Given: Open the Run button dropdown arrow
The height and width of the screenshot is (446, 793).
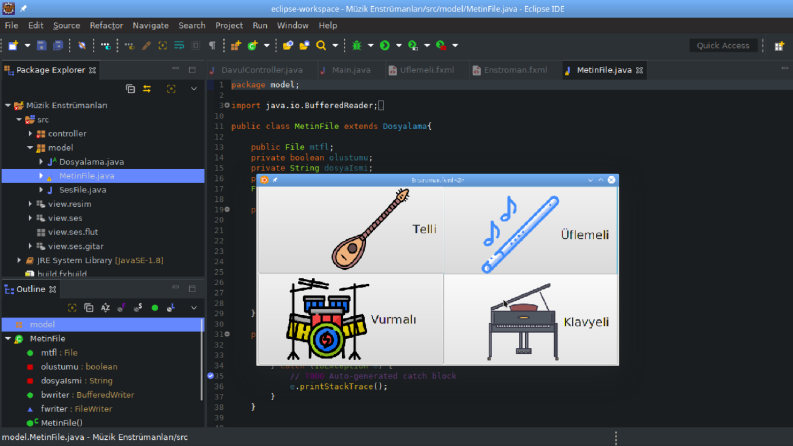Looking at the screenshot, I should pyautogui.click(x=399, y=46).
